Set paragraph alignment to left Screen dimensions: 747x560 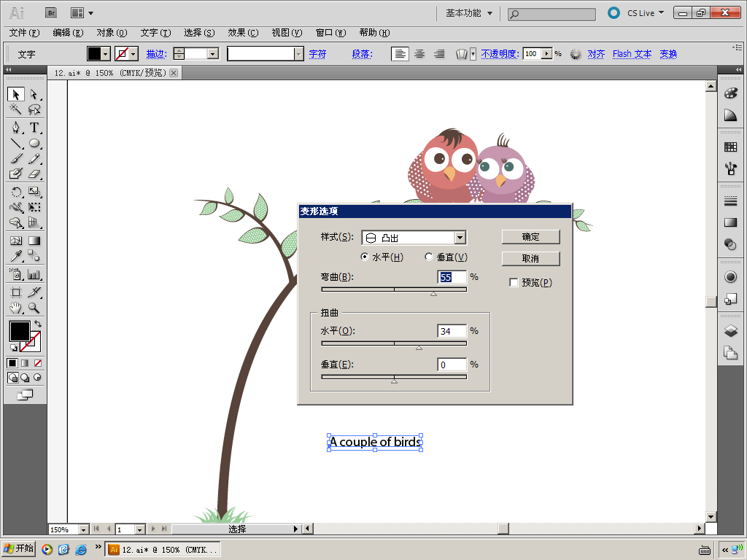[400, 54]
